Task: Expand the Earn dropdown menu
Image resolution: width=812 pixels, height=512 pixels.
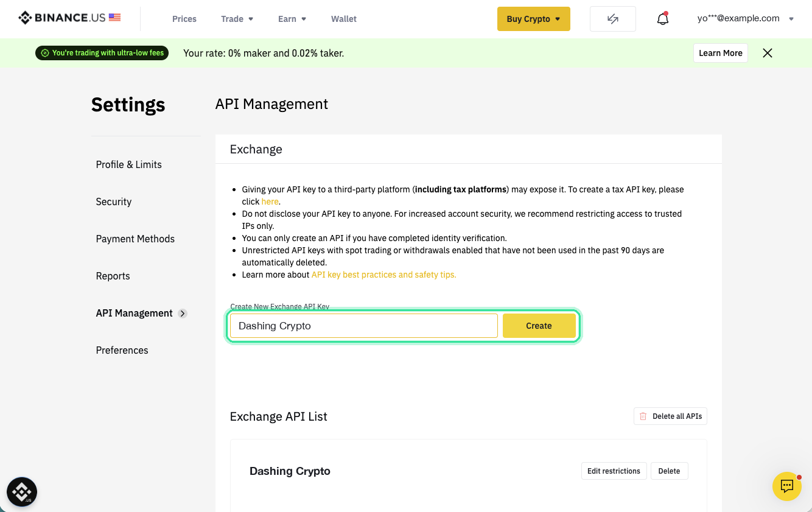Action: 292,19
